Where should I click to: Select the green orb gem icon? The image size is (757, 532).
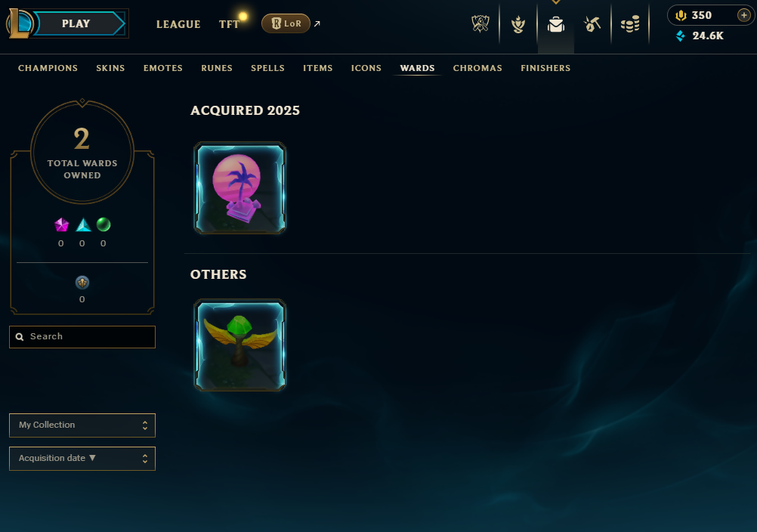(x=104, y=224)
